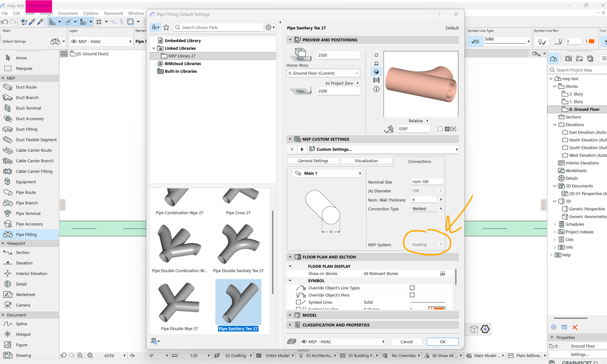Image resolution: width=607 pixels, height=364 pixels.
Task: Select Pipe Double Wye 27 thumbnail
Action: 179,306
